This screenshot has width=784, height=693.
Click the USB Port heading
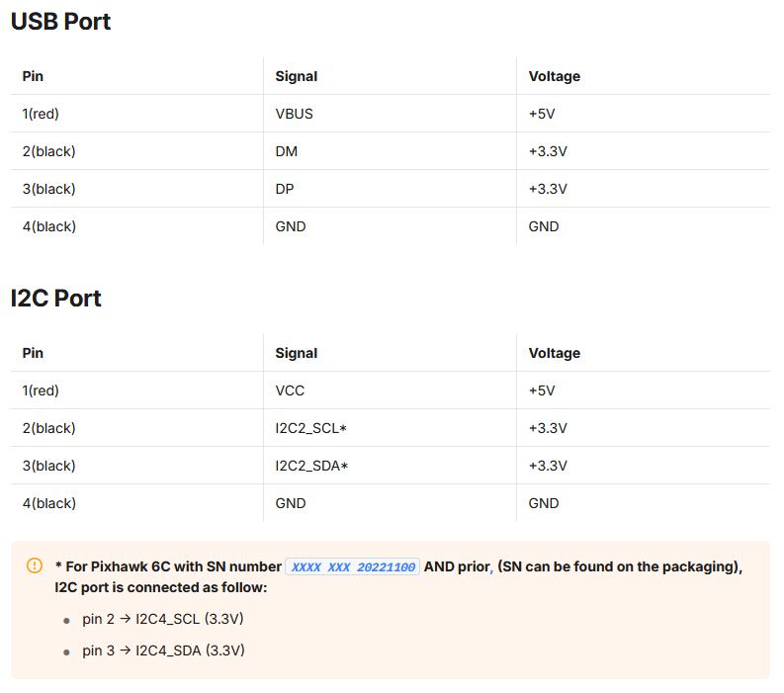click(60, 22)
